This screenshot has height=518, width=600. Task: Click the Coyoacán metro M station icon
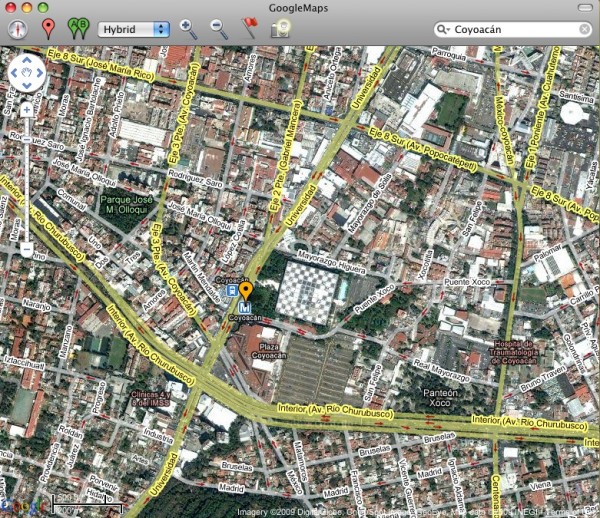pyautogui.click(x=245, y=307)
